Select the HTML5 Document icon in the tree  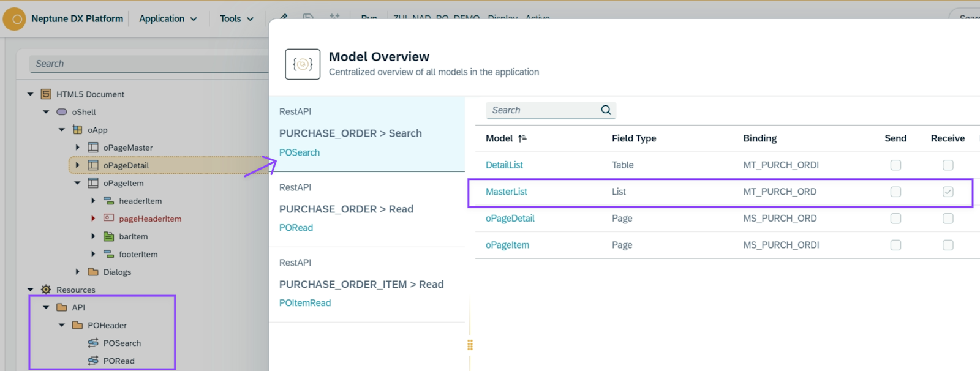pyautogui.click(x=46, y=94)
